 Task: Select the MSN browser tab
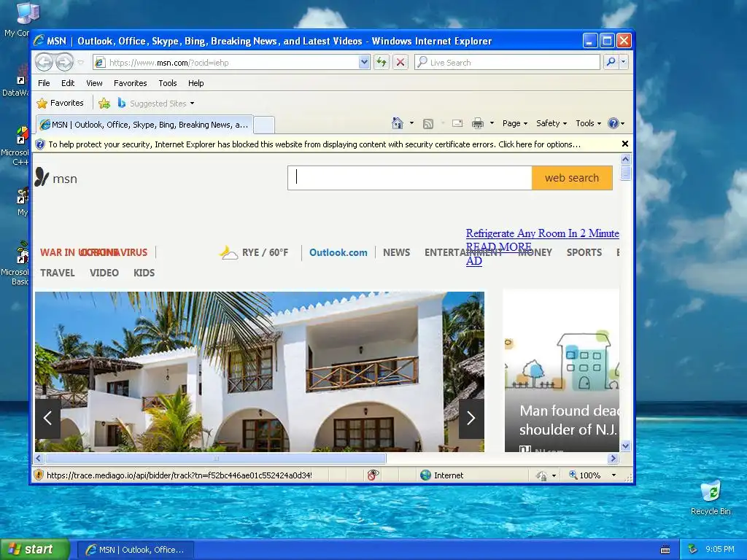coord(144,125)
